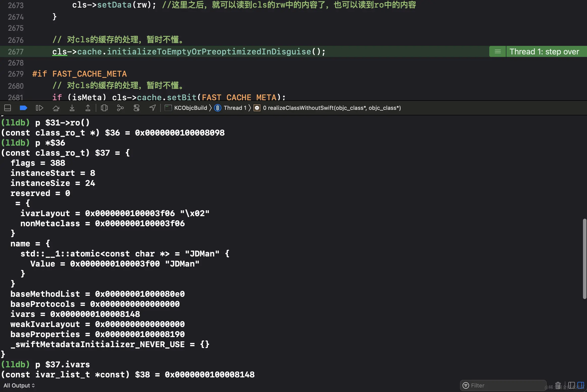Toggle the breakpoints activation button
The height and width of the screenshot is (392, 587).
pyautogui.click(x=23, y=108)
